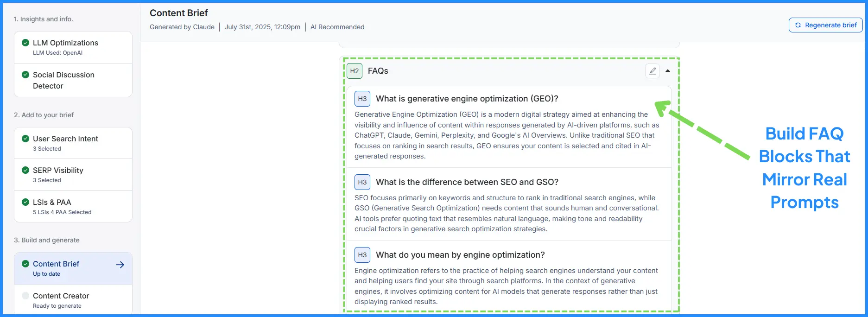Collapse the FAQs section with the caret

668,71
